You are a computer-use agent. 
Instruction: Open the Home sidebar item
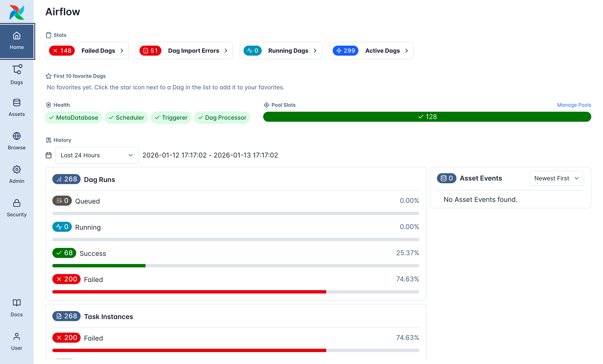[x=17, y=41]
